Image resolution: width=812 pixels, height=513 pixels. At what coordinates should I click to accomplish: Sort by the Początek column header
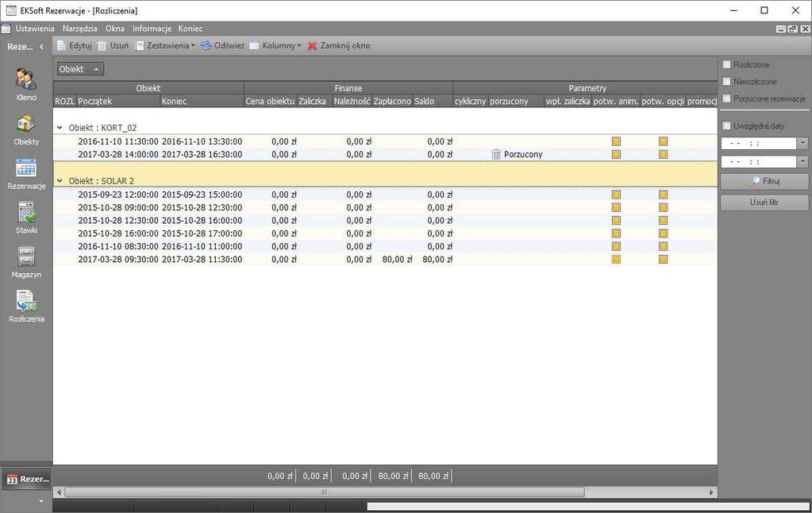pyautogui.click(x=118, y=101)
